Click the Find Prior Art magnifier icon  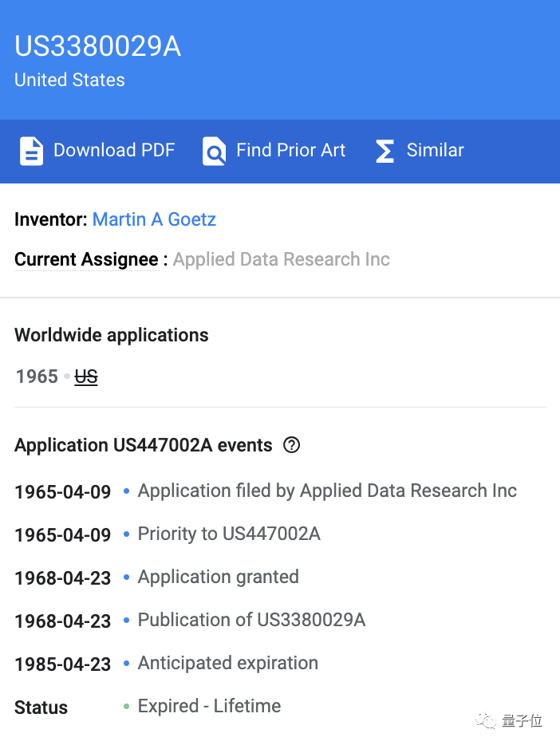coord(214,151)
